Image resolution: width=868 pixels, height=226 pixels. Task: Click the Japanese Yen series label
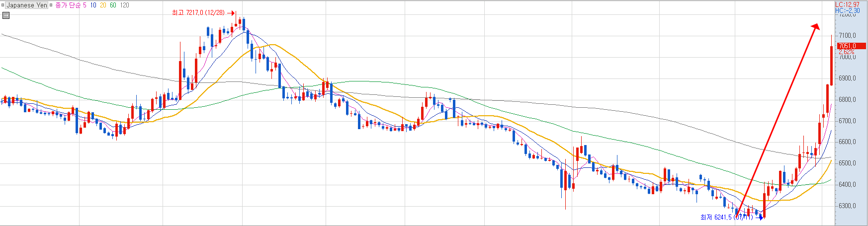point(27,5)
